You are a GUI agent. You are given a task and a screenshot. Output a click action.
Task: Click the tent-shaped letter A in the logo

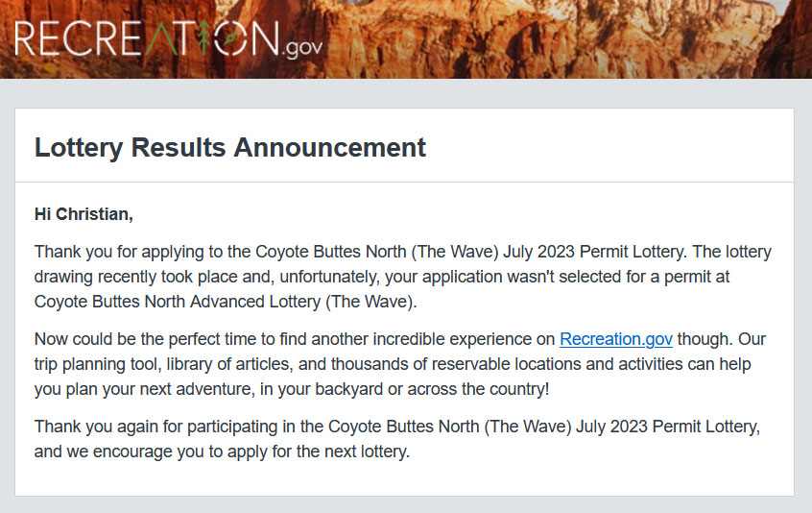click(157, 38)
